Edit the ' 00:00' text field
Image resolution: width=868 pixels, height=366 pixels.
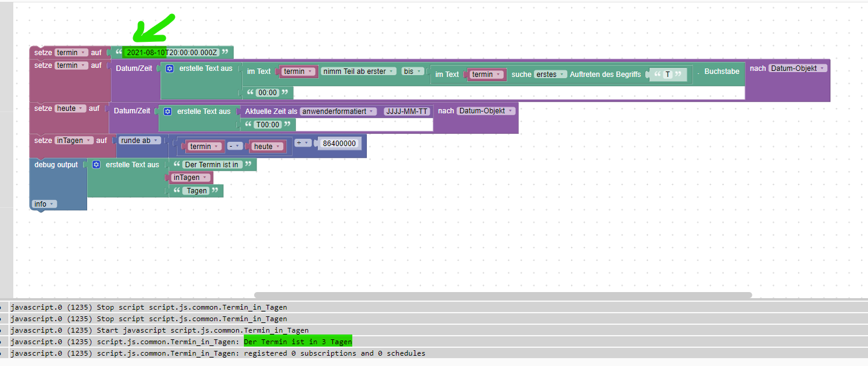(x=267, y=93)
